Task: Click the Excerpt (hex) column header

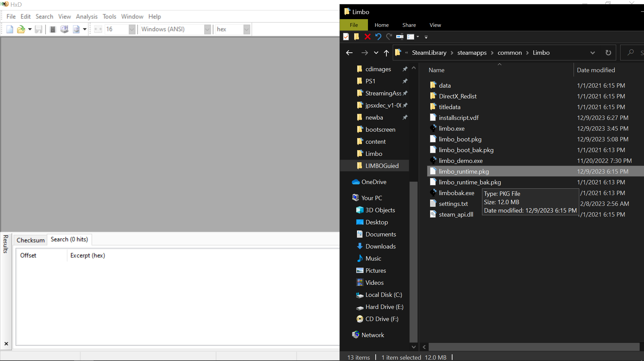Action: point(88,256)
